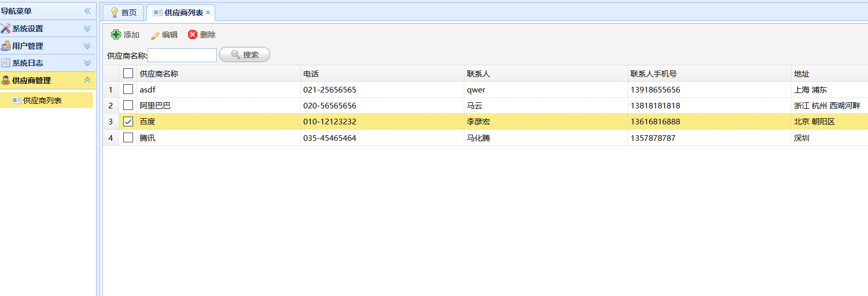Close the 供应商列表 tab
The height and width of the screenshot is (296, 868).
tap(208, 12)
